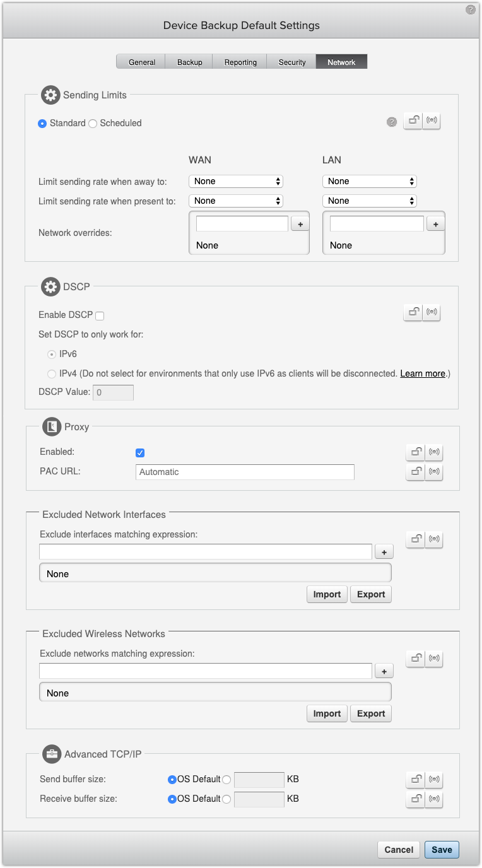Open the WAN dropdown for sending rate when away
Image resolution: width=482 pixels, height=868 pixels.
coord(236,181)
